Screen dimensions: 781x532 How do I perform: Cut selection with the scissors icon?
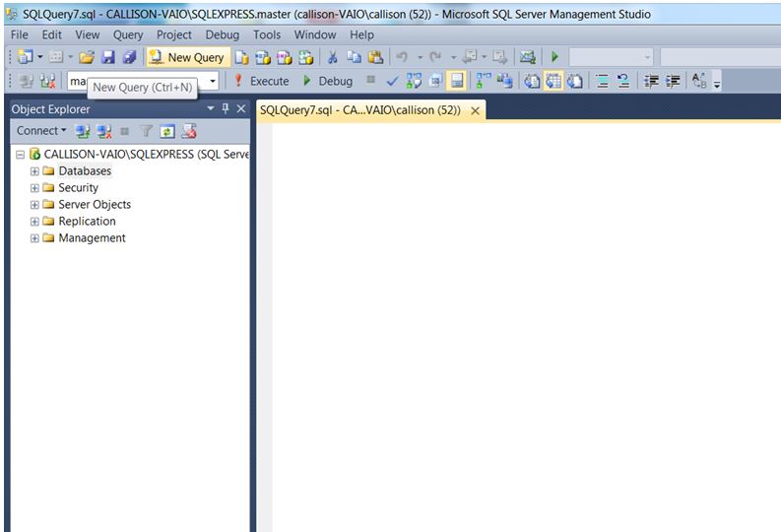click(x=332, y=57)
